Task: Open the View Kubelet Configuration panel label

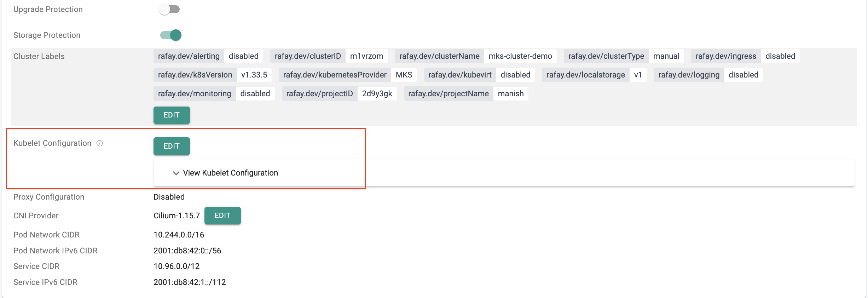Action: (230, 173)
